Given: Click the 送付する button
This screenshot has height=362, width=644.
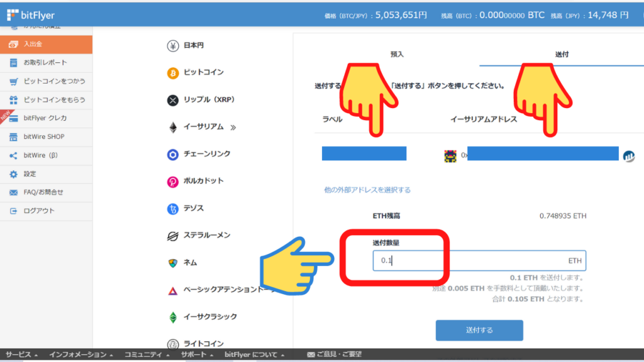Looking at the screenshot, I should (479, 331).
